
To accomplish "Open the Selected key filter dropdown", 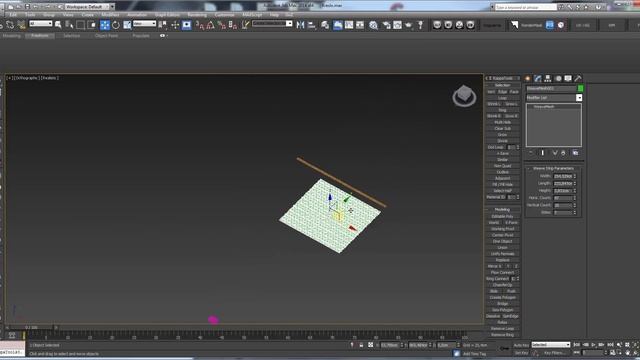I will coord(551,345).
